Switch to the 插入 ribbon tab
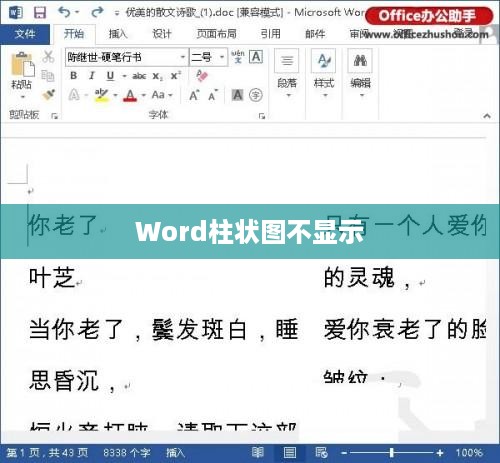The image size is (500, 463). 118,34
